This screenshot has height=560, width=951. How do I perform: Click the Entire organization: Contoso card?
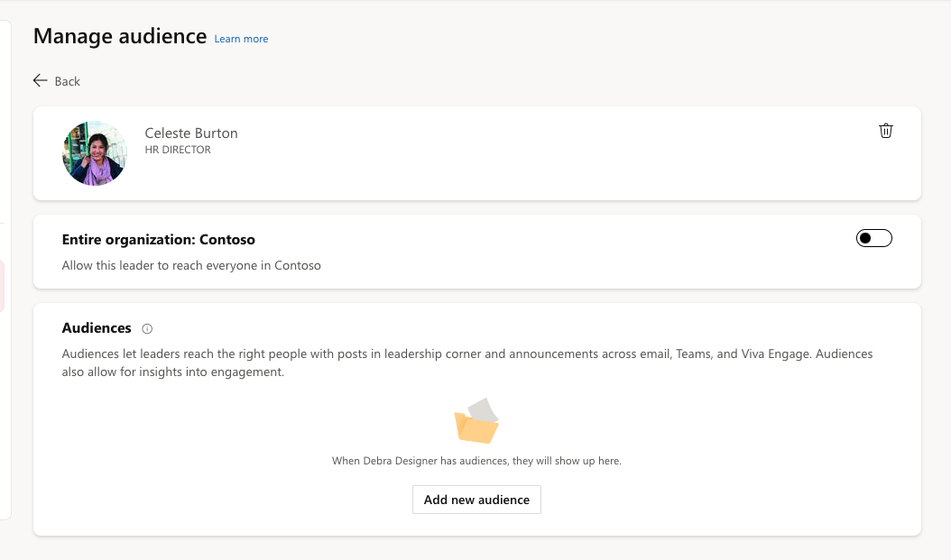click(476, 252)
